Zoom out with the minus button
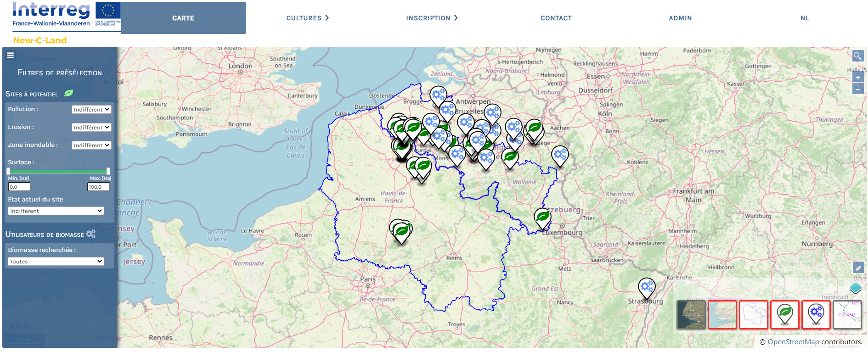 (x=858, y=89)
